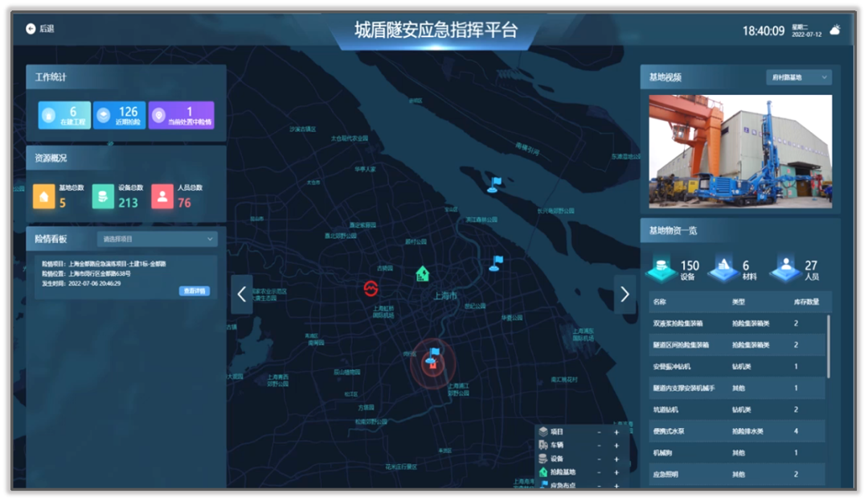This screenshot has width=868, height=502.
Task: Expand 项目 layer with plus button
Action: coord(616,432)
